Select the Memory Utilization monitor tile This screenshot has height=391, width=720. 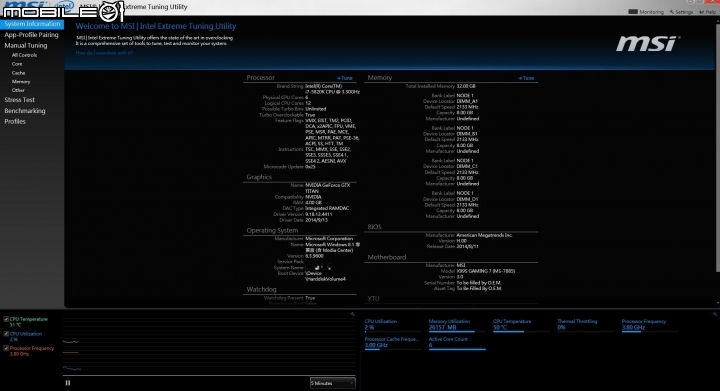coord(457,325)
